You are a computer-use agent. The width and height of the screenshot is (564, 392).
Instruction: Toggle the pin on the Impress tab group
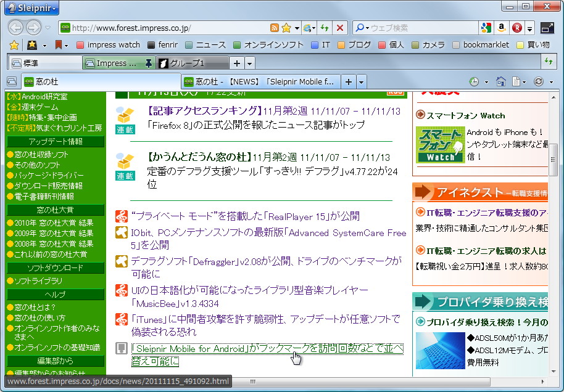pyautogui.click(x=147, y=62)
